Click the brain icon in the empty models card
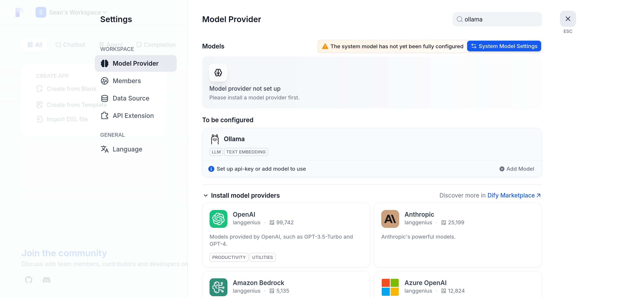The width and height of the screenshot is (644, 298). point(218,73)
